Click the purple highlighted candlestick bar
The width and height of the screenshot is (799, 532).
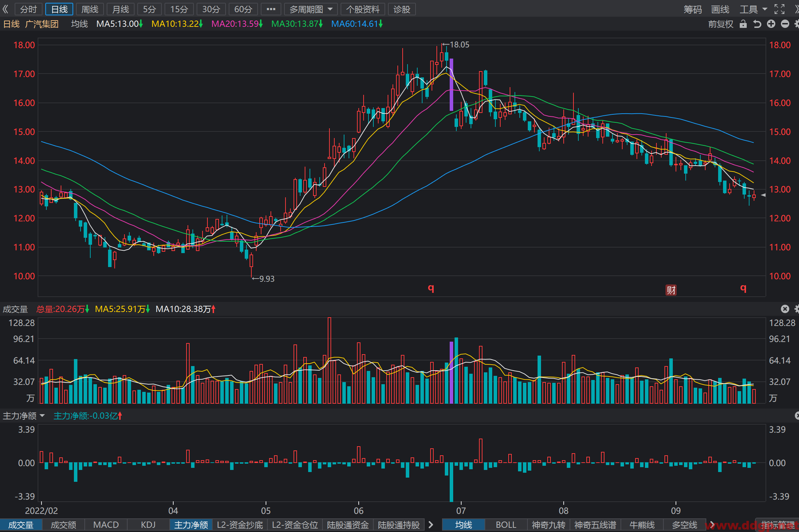pos(451,85)
